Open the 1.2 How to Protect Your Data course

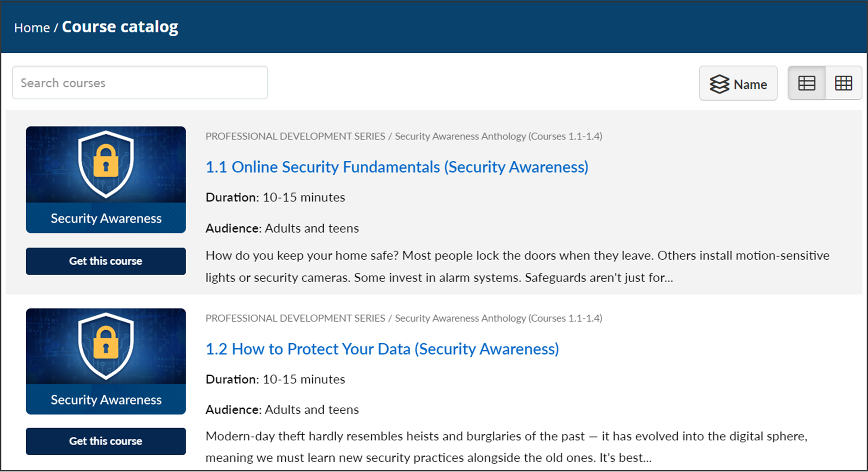coord(382,349)
